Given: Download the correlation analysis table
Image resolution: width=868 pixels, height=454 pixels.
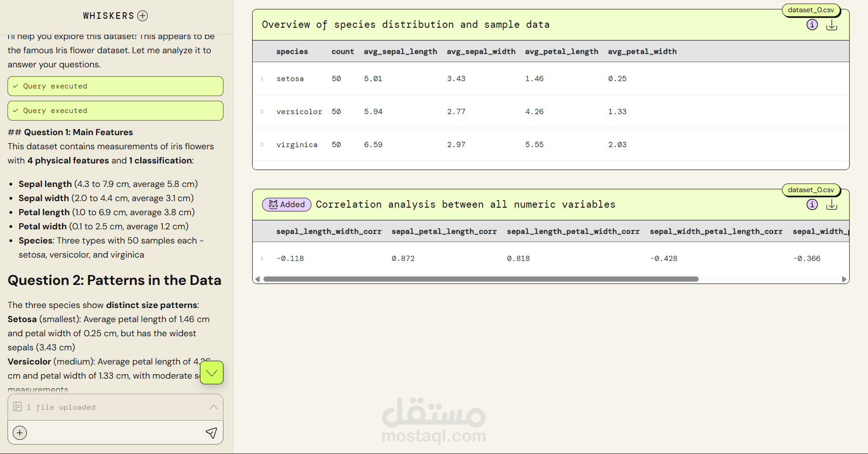Looking at the screenshot, I should [x=832, y=204].
